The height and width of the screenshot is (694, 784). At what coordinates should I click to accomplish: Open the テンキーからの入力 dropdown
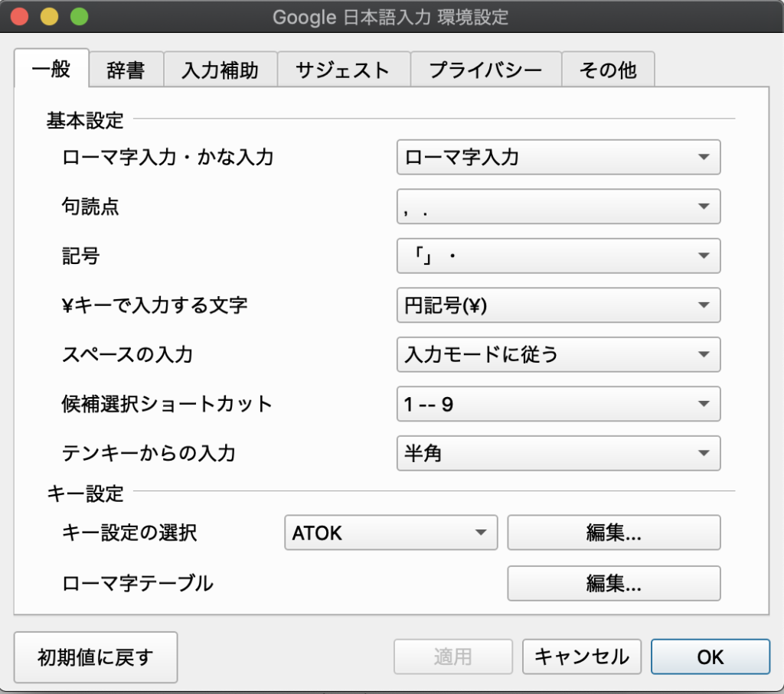[x=558, y=454]
